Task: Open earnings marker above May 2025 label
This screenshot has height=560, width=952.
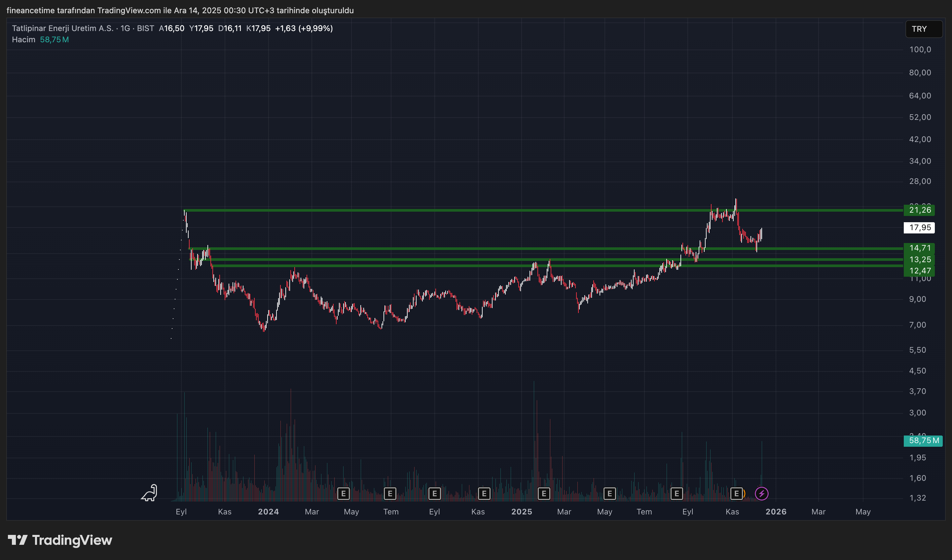Action: [609, 493]
